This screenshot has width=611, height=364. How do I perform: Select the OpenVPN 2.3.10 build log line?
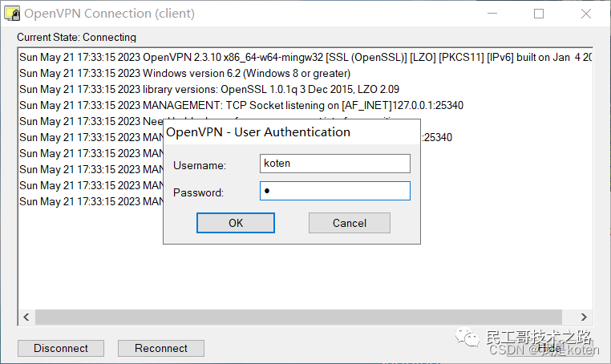pyautogui.click(x=305, y=58)
